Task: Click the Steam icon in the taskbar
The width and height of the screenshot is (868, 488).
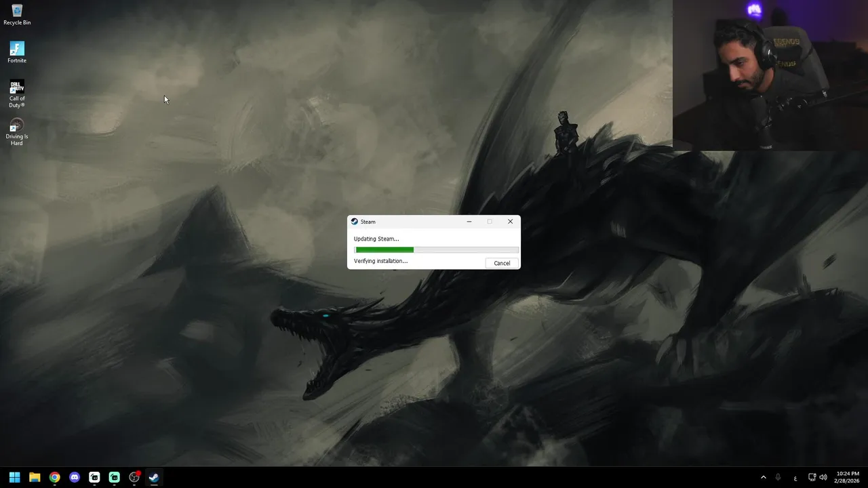Action: 154,477
